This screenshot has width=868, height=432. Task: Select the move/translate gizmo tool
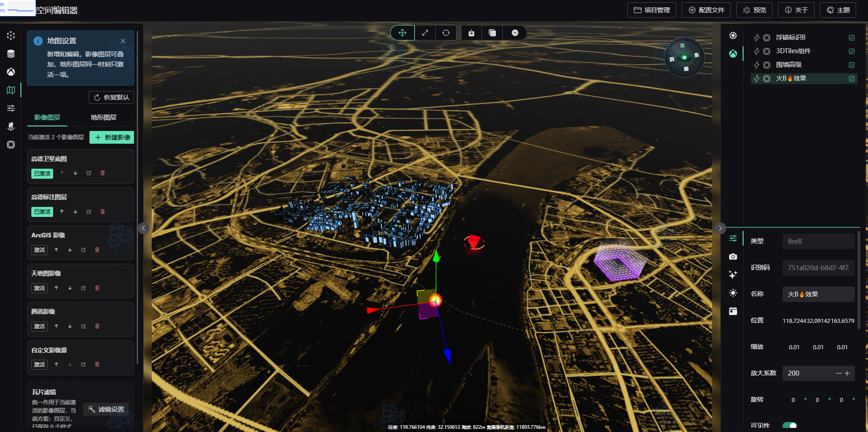point(402,33)
